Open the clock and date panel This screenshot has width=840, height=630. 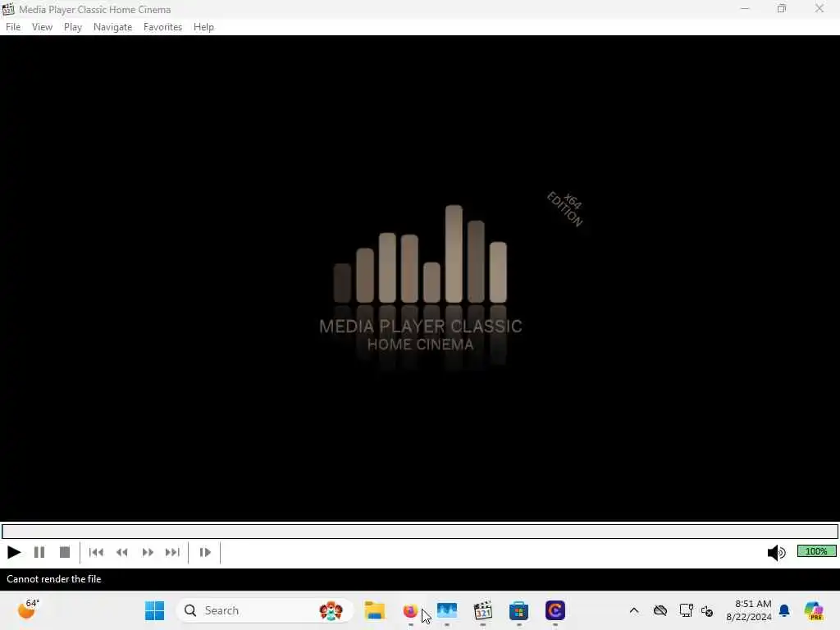point(748,610)
